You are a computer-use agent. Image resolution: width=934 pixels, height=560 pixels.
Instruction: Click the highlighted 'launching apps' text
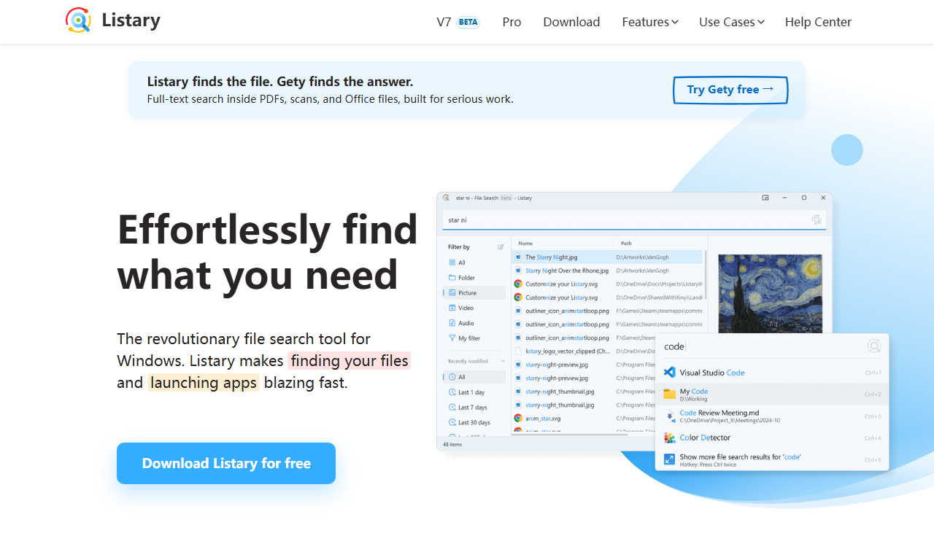[x=204, y=382]
